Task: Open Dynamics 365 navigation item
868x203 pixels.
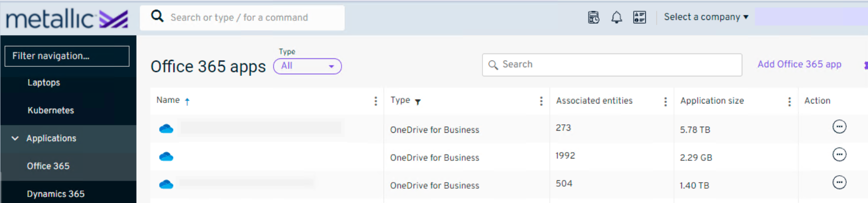Action: (55, 194)
